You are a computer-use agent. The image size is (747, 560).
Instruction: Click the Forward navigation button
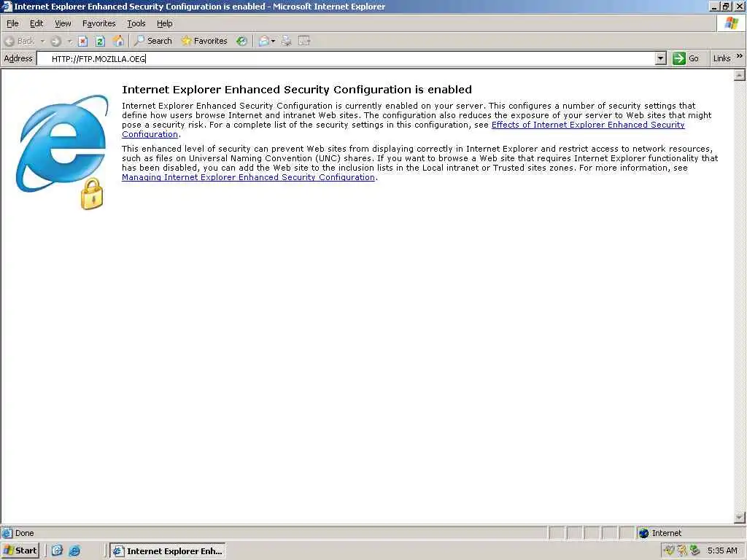(x=55, y=41)
